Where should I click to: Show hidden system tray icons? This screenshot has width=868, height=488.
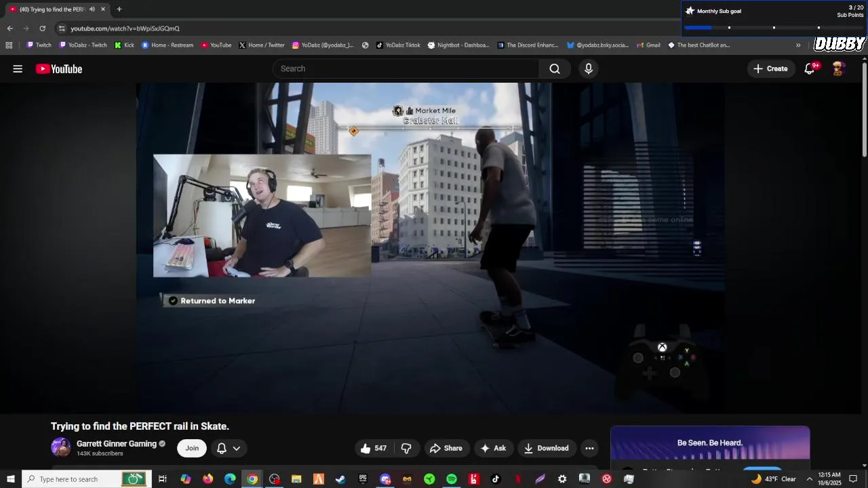(809, 479)
